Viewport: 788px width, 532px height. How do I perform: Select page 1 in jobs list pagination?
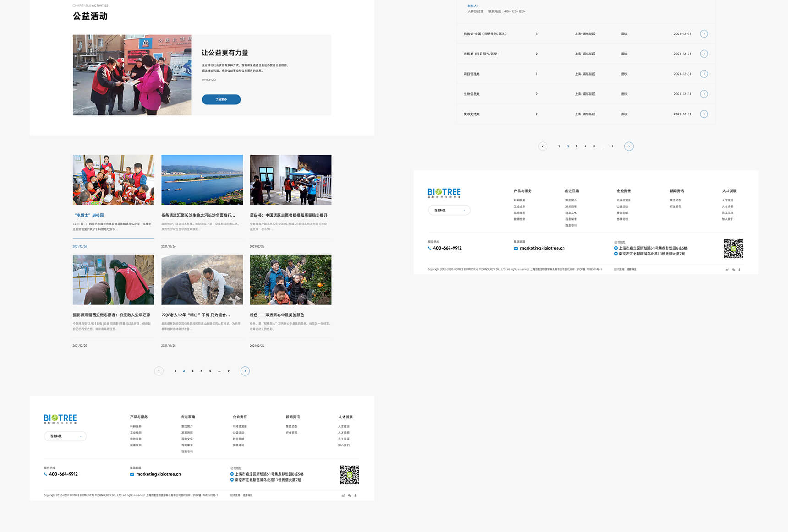pyautogui.click(x=559, y=147)
